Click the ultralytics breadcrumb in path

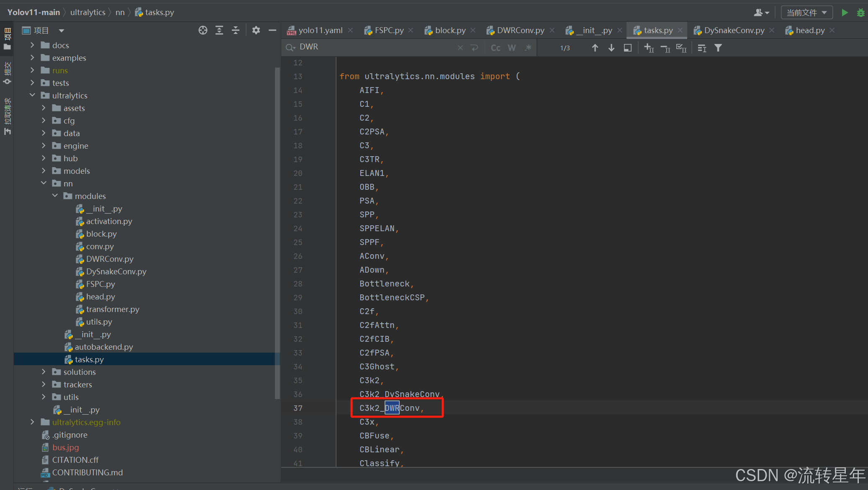[x=87, y=12]
